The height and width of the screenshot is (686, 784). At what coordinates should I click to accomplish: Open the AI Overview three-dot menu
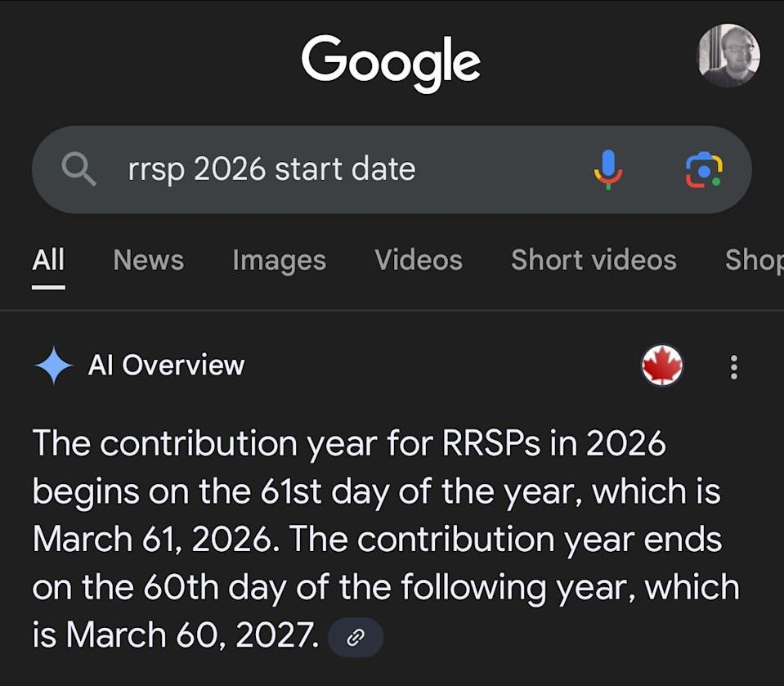tap(733, 367)
